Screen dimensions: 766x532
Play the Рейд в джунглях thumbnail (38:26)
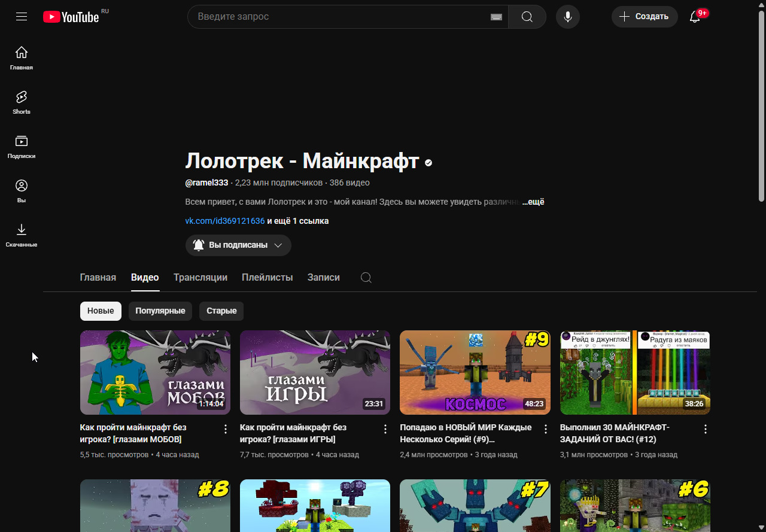(635, 372)
